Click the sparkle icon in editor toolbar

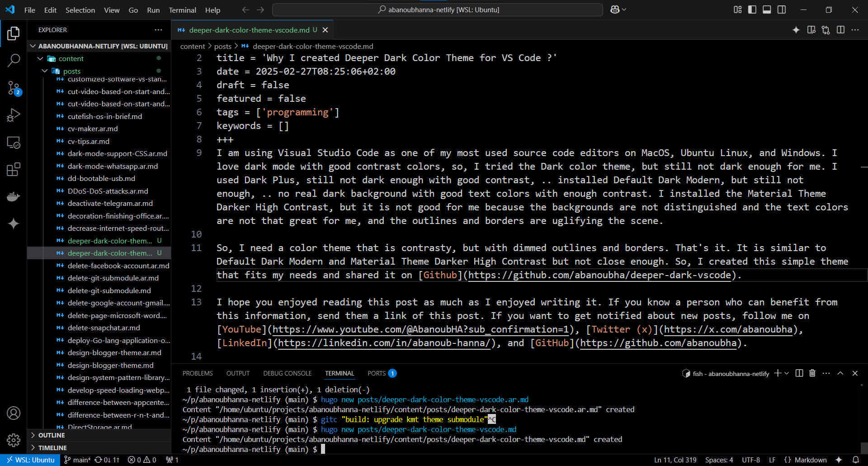[x=796, y=30]
